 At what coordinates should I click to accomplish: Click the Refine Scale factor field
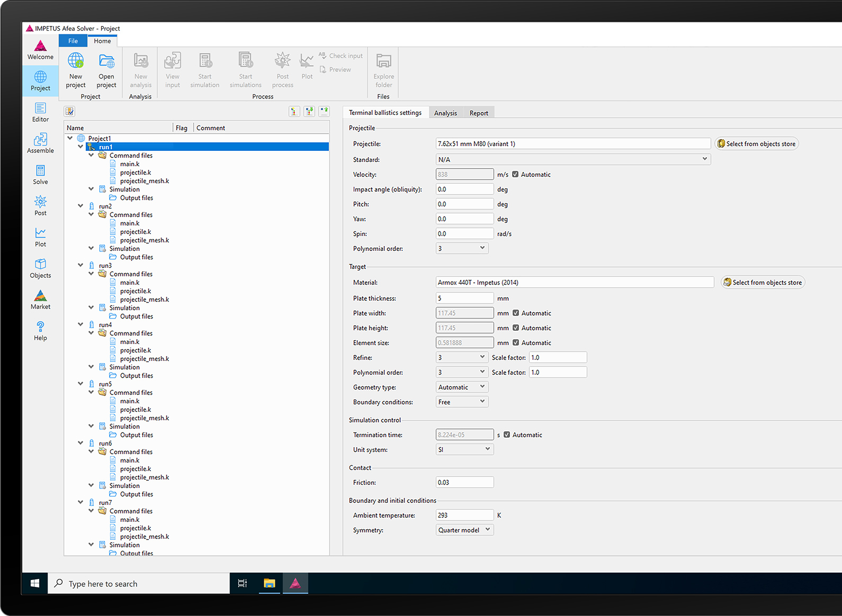[558, 357]
